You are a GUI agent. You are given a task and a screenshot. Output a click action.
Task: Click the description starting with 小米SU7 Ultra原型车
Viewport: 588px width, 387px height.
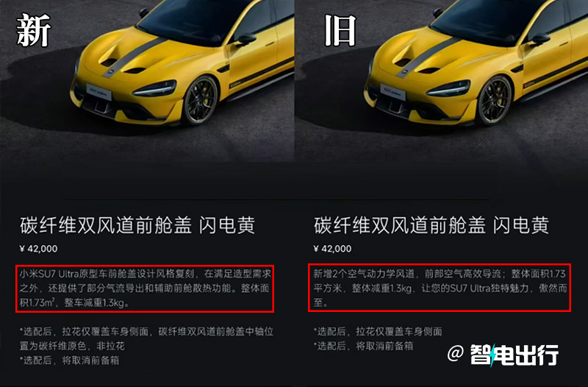click(x=145, y=288)
